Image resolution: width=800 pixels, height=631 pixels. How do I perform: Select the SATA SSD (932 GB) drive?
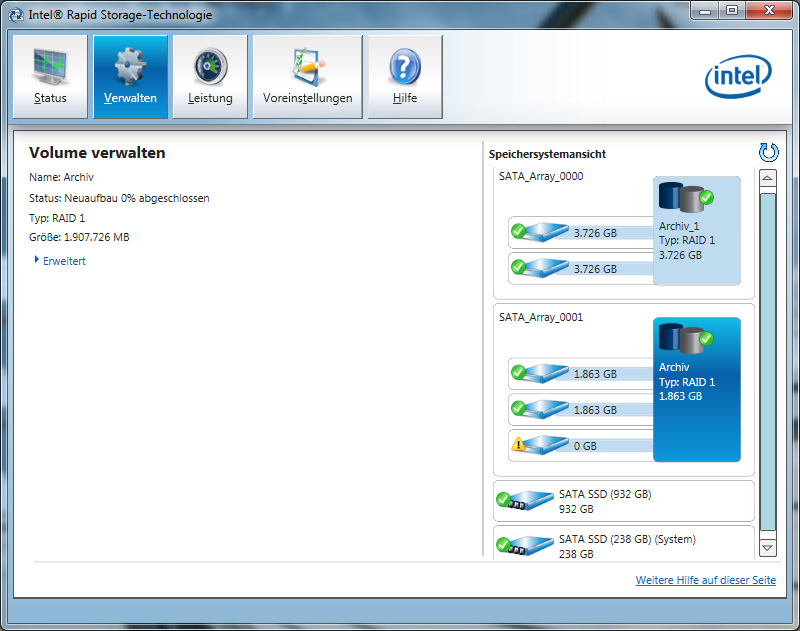click(623, 501)
